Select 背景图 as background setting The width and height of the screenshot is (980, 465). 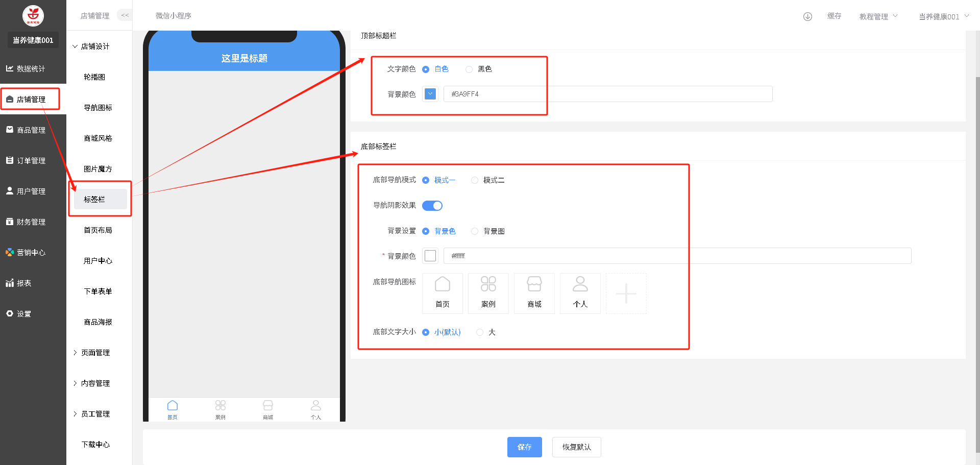(x=475, y=231)
